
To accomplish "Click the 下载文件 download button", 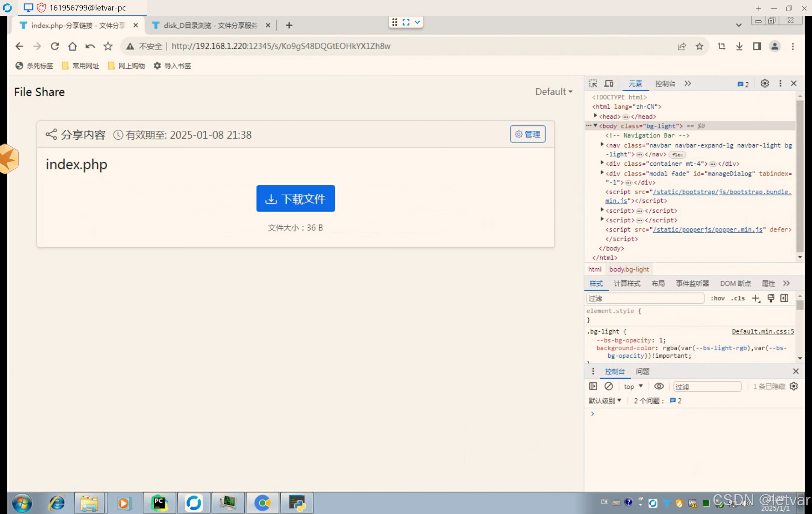I will (x=295, y=198).
